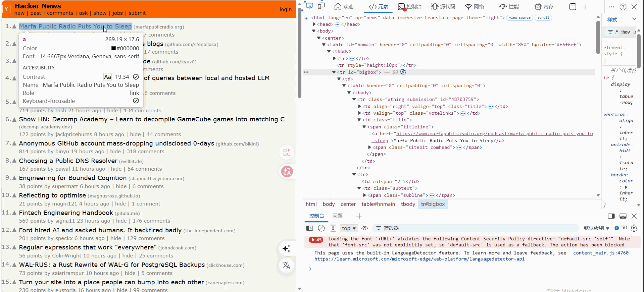Collapse the table id="hnmain" node
The height and width of the screenshot is (292, 644).
(324, 45)
